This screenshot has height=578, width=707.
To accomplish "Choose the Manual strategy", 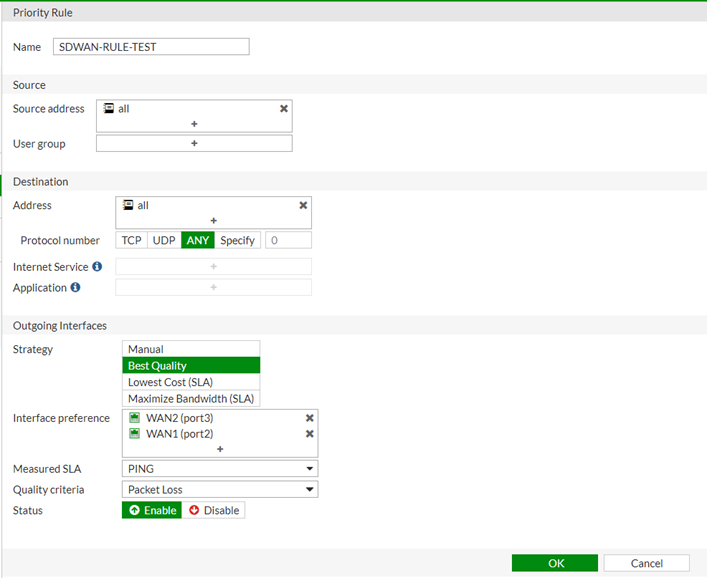I will click(190, 349).
